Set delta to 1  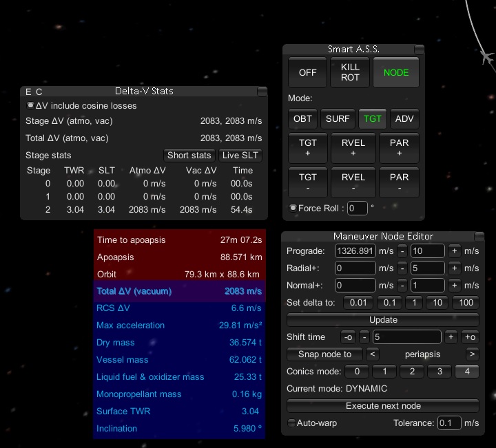(x=414, y=303)
